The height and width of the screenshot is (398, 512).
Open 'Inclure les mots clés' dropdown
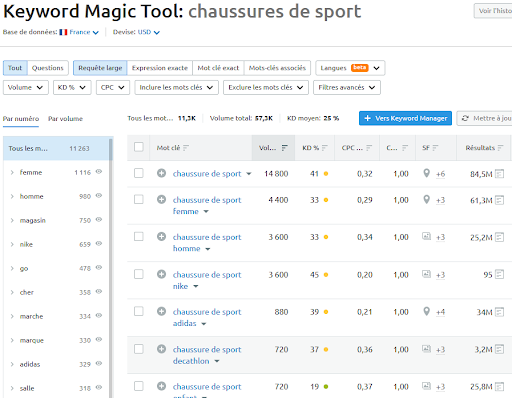pyautogui.click(x=176, y=87)
